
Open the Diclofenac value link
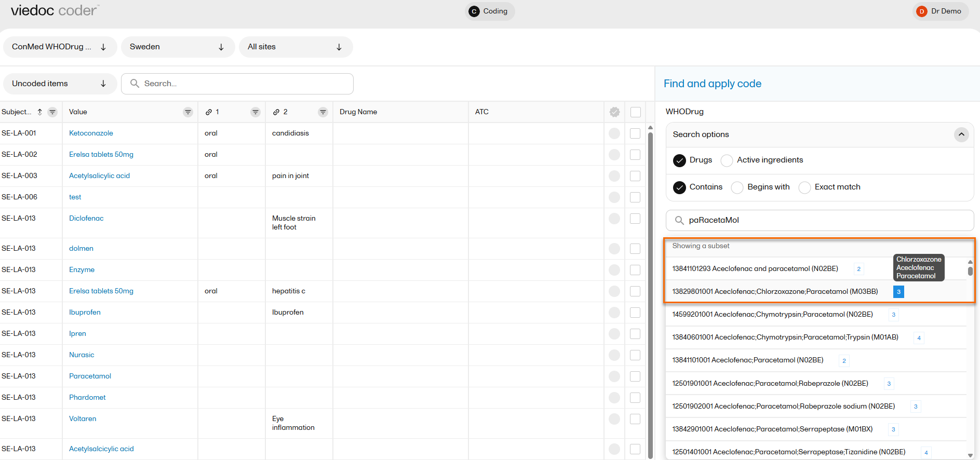(x=86, y=219)
